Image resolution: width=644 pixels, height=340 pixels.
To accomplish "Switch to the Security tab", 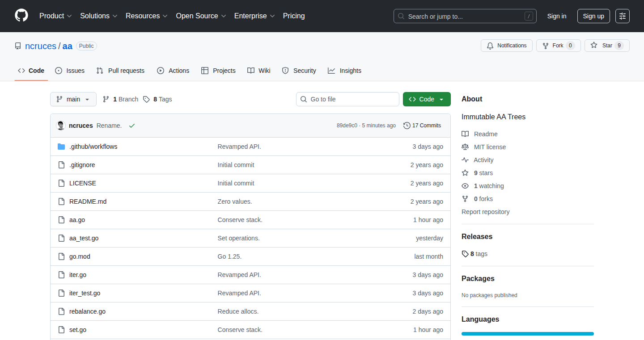I will click(x=299, y=71).
